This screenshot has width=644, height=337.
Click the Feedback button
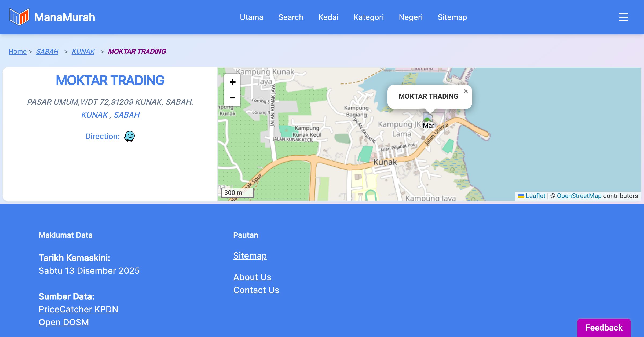[604, 328]
